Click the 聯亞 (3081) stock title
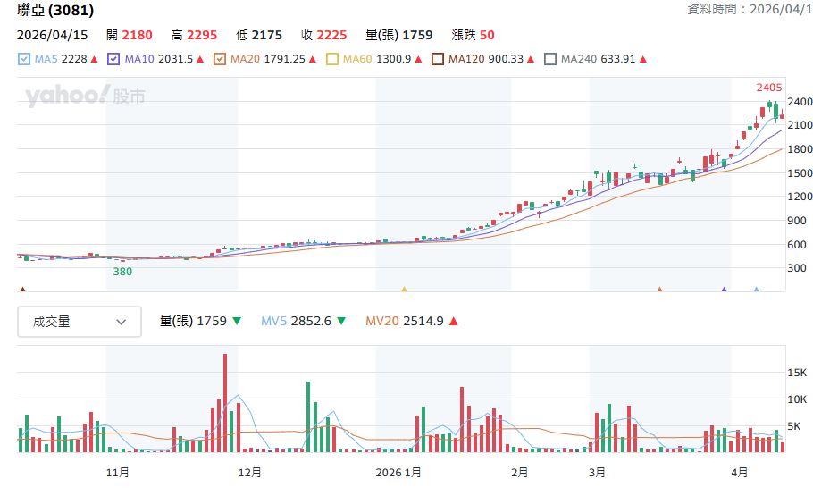 [55, 11]
